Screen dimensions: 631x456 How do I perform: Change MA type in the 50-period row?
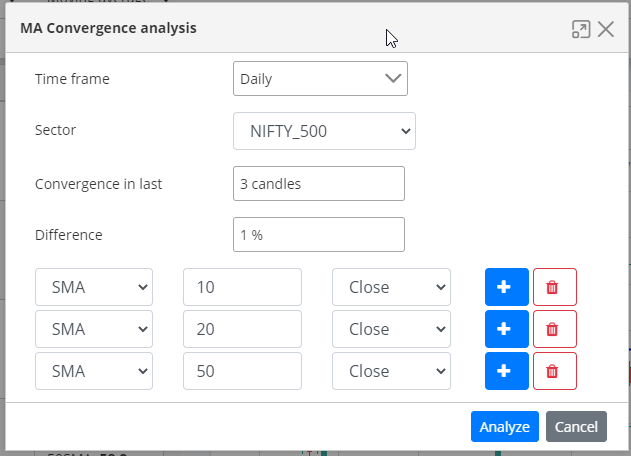click(94, 371)
